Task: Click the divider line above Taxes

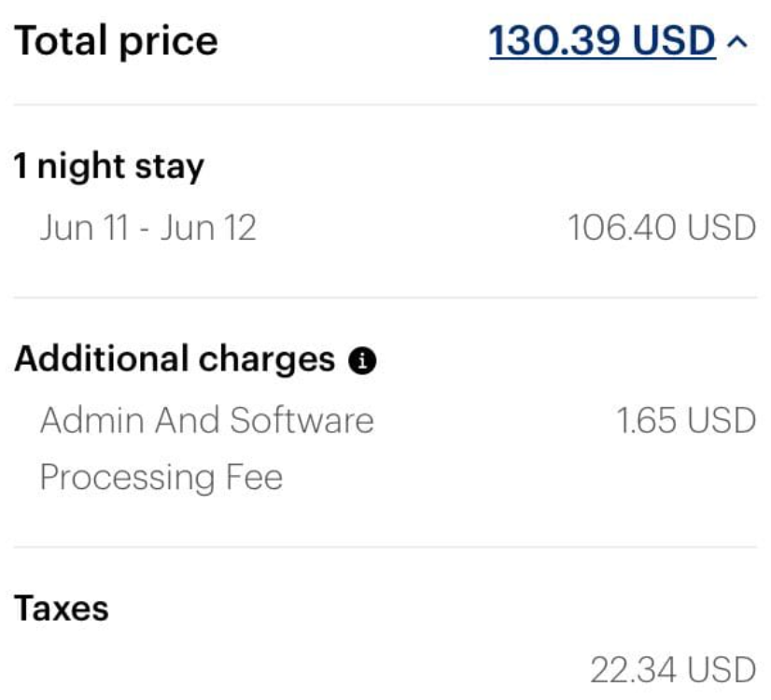Action: click(x=385, y=547)
